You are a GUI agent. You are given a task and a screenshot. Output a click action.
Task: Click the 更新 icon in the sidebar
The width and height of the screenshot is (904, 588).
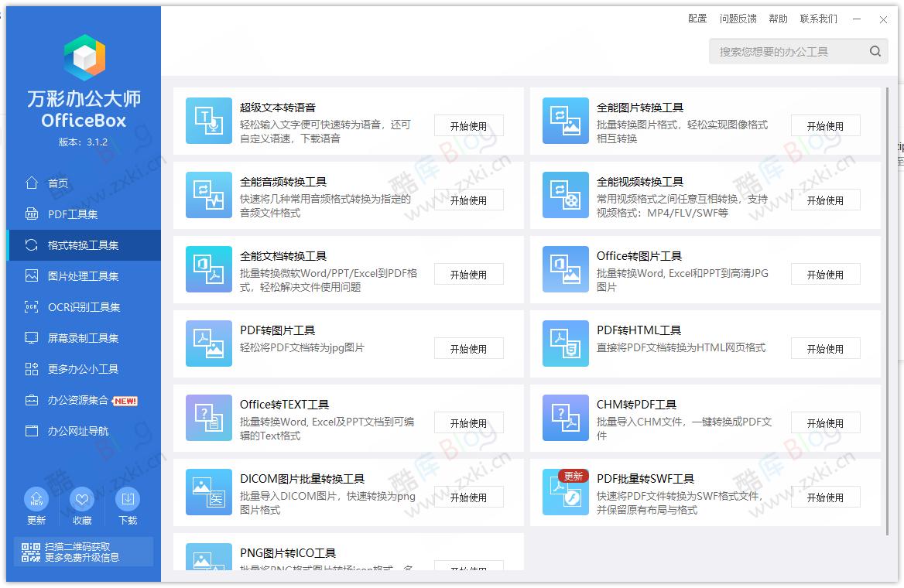(x=36, y=499)
